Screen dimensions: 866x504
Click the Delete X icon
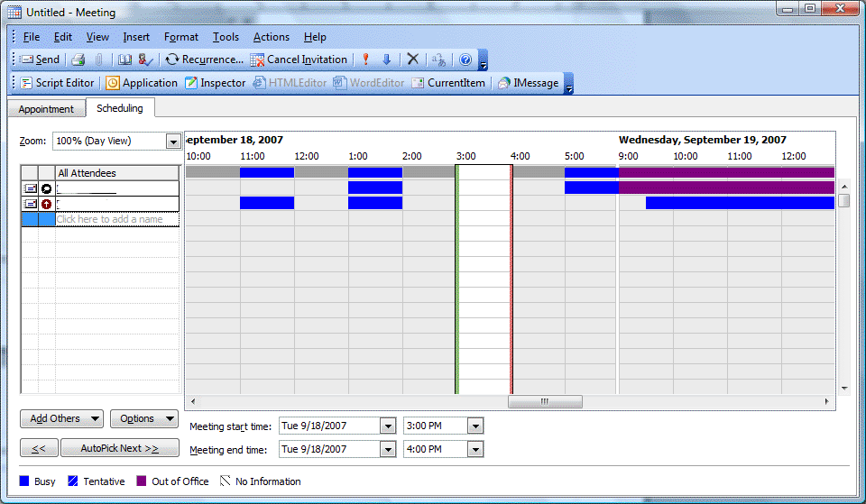pos(412,60)
